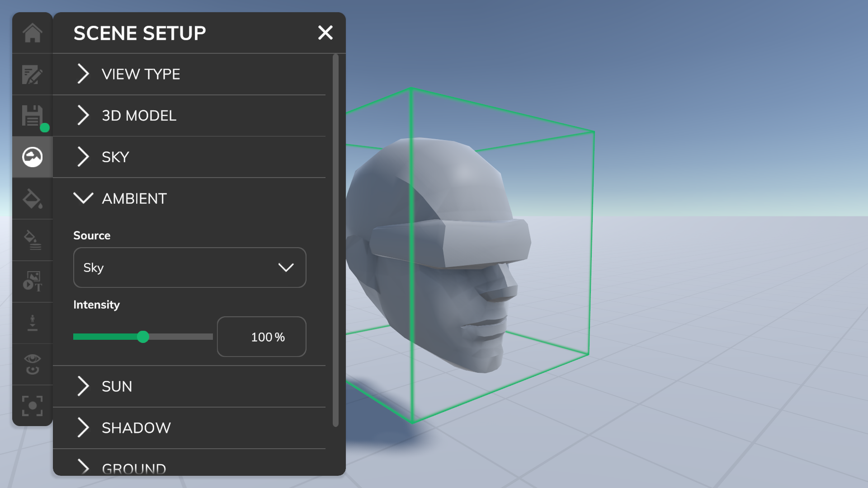868x488 pixels.
Task: Expand the 3D MODEL section
Action: click(x=189, y=116)
